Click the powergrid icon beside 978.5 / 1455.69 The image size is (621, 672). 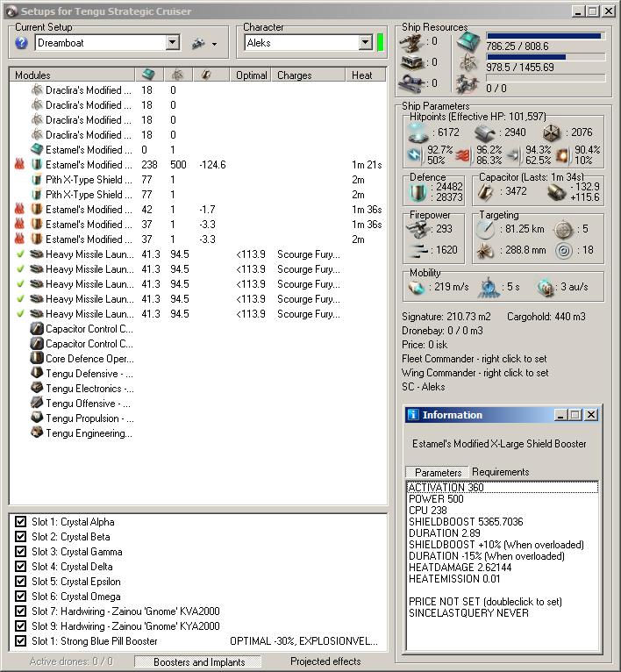[469, 63]
